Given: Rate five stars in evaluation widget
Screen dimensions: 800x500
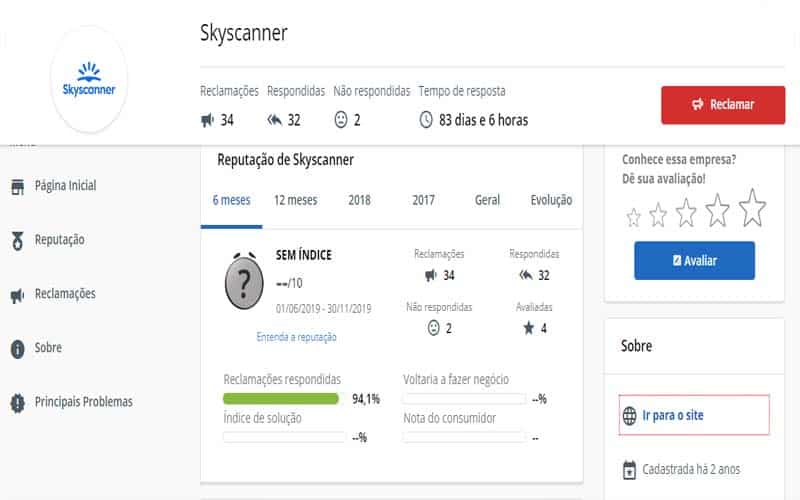Looking at the screenshot, I should coord(753,208).
